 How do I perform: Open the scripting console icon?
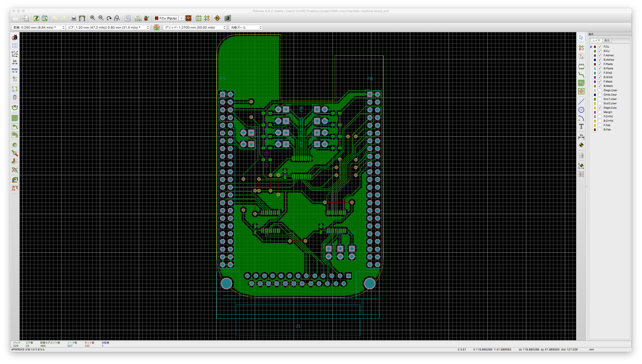[x=227, y=18]
